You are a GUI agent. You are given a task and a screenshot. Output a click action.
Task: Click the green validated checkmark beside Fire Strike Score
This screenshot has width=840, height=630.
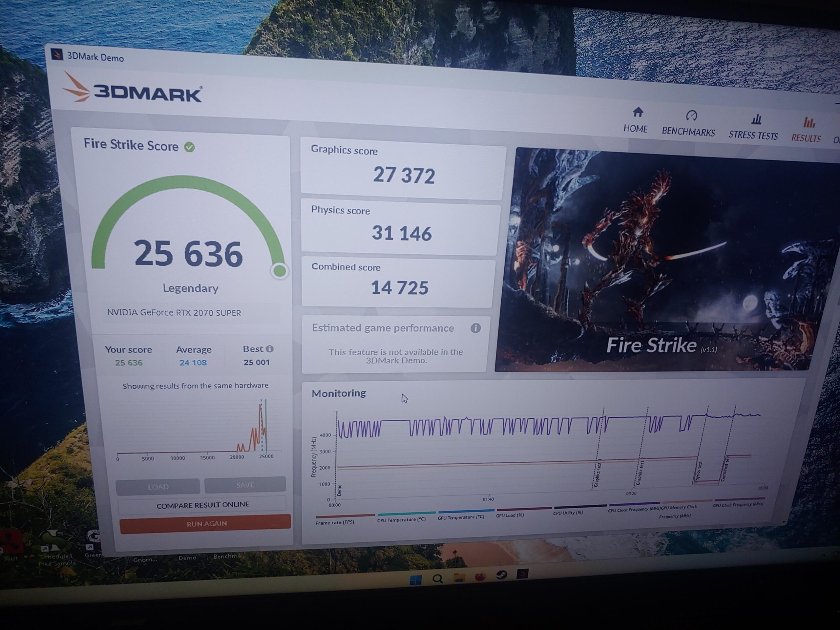190,147
